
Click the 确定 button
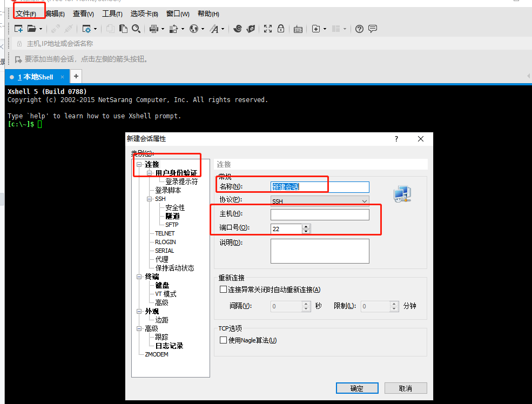pyautogui.click(x=357, y=388)
